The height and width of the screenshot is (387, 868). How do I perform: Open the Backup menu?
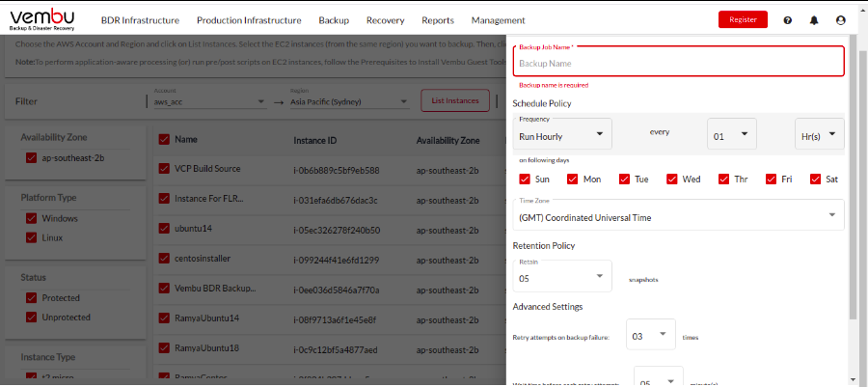click(x=334, y=20)
